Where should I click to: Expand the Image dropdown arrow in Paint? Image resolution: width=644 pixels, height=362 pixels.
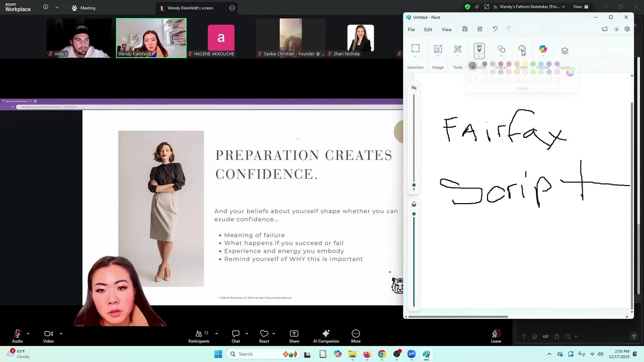pos(438,56)
